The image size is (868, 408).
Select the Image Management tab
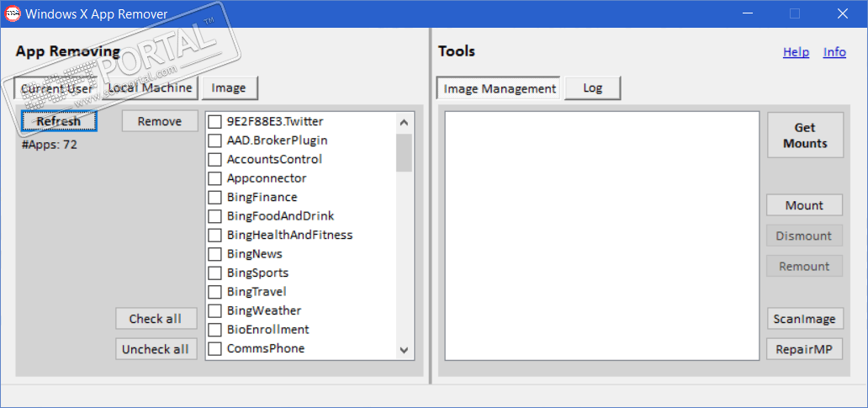click(x=500, y=89)
